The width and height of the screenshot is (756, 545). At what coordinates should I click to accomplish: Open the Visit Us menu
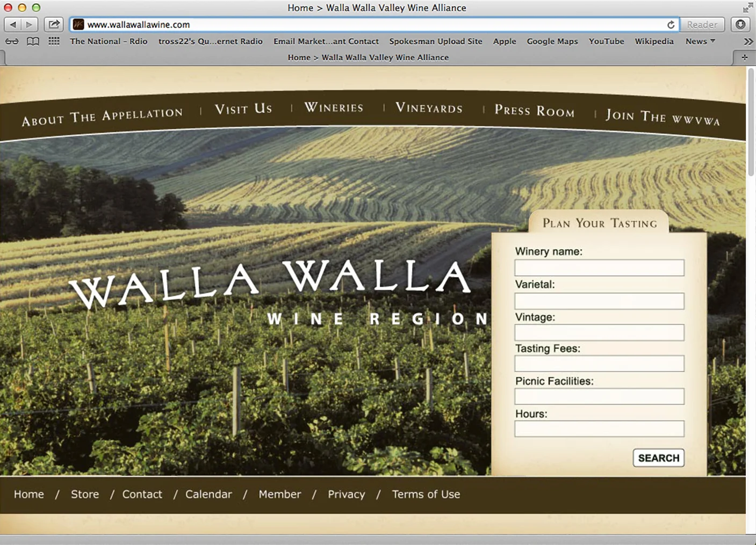point(243,109)
